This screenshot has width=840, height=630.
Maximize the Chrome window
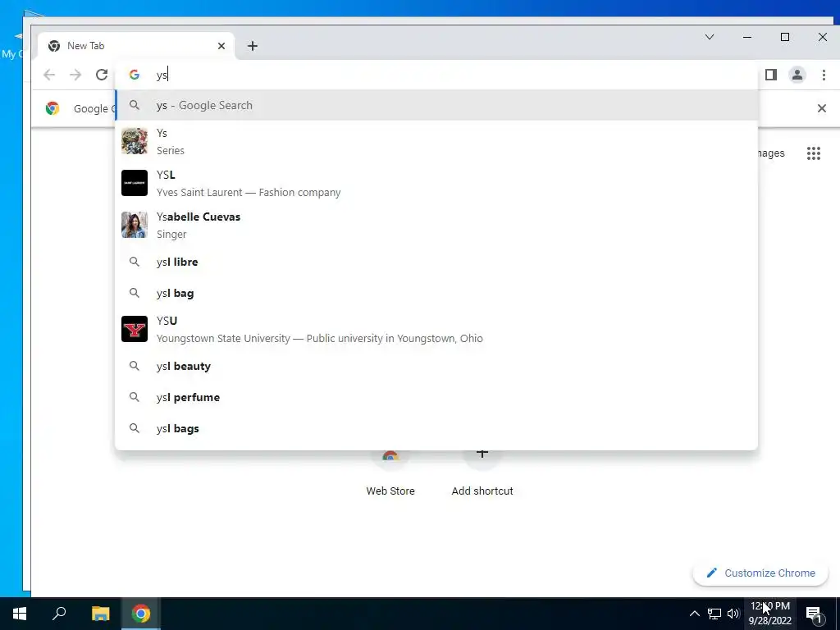[x=785, y=37]
